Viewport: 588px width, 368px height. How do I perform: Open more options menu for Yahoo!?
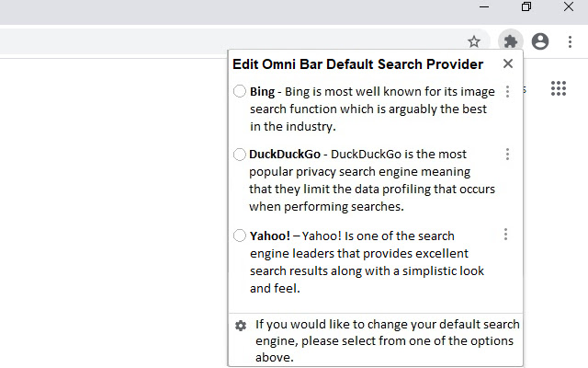pyautogui.click(x=506, y=235)
